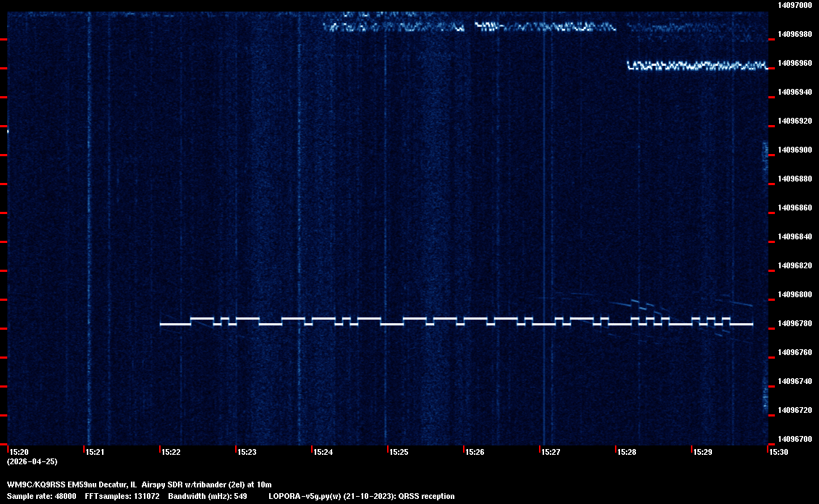Click the bright signal band near 14096960
819x504 pixels.
(696, 66)
